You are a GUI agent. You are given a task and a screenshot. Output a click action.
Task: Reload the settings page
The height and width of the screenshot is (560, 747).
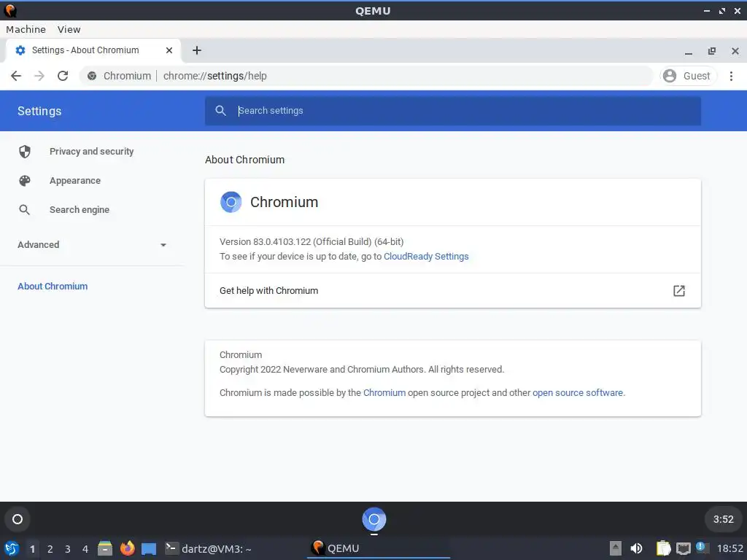point(63,76)
